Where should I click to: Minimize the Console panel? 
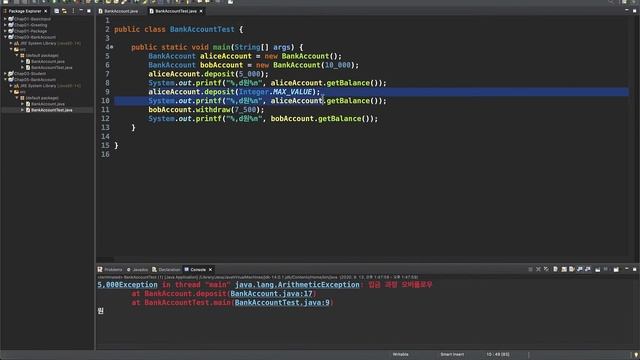click(x=627, y=269)
